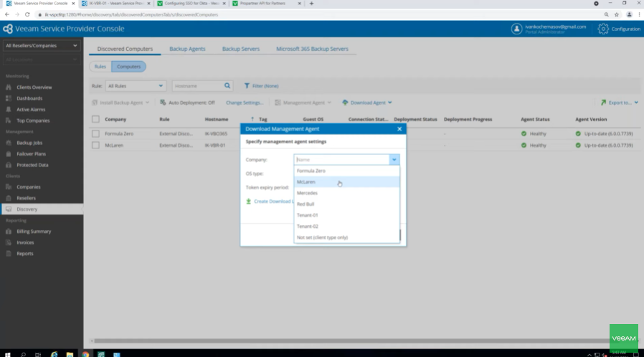Open Resellers under Clients
Viewport: 644px width, 357px height.
[x=26, y=198]
